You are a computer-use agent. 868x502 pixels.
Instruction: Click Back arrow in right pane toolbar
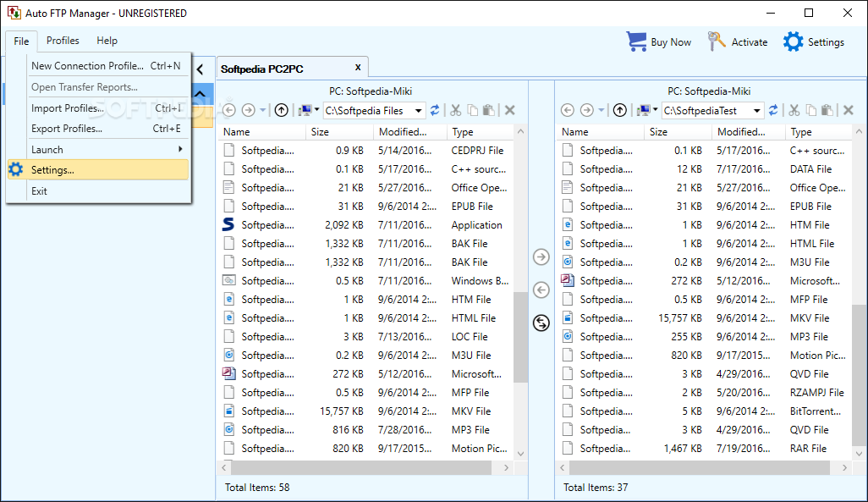[x=568, y=110]
